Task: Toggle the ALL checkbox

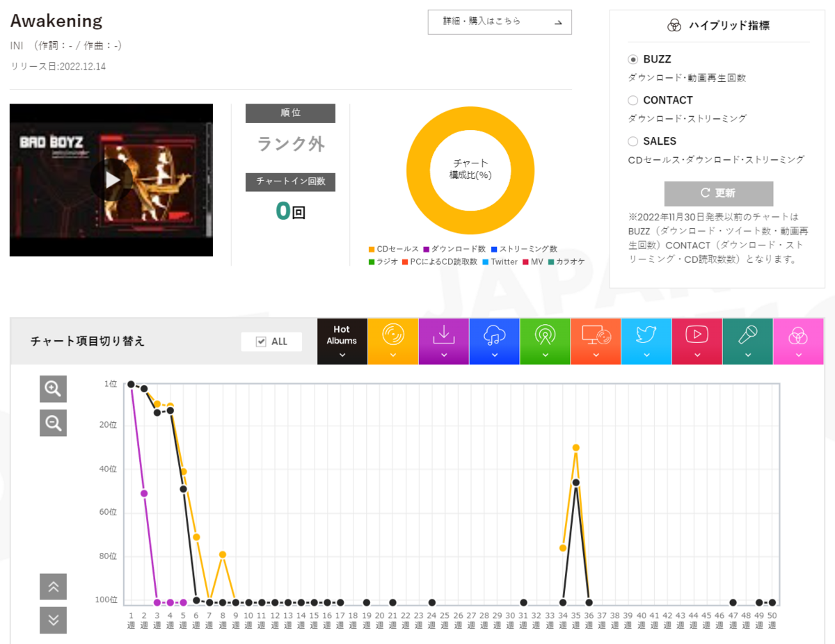Action: tap(262, 341)
